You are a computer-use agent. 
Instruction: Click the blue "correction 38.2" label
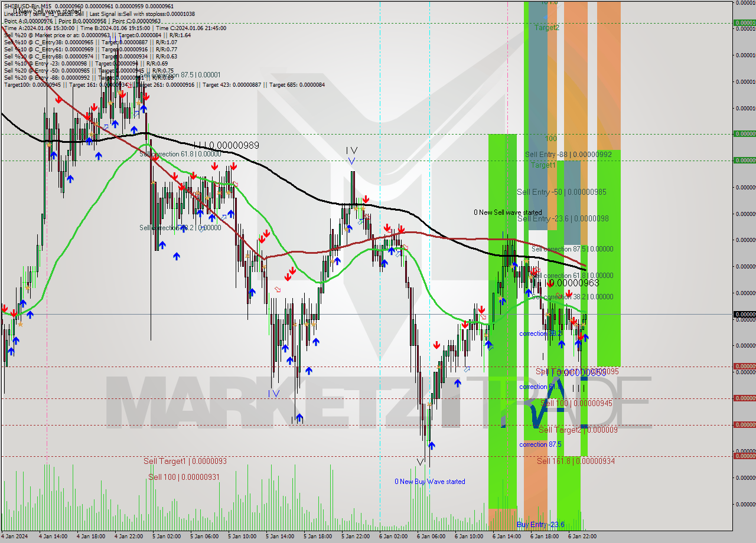(x=540, y=333)
